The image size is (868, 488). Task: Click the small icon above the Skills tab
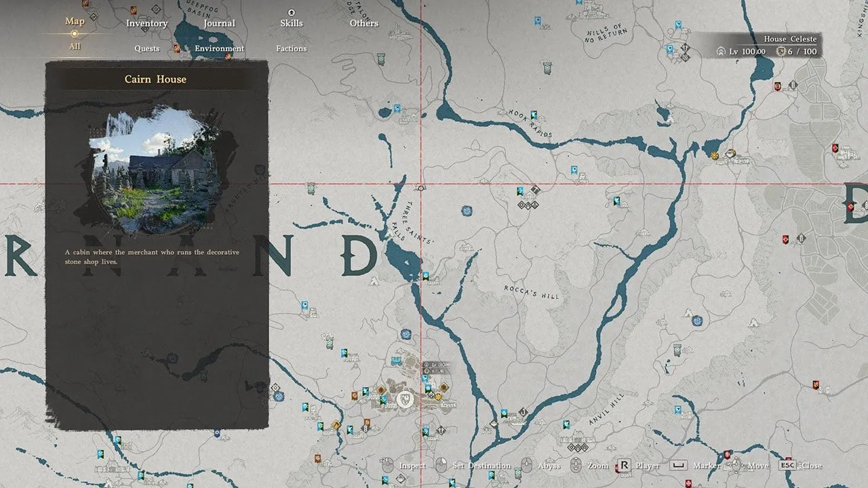click(292, 12)
